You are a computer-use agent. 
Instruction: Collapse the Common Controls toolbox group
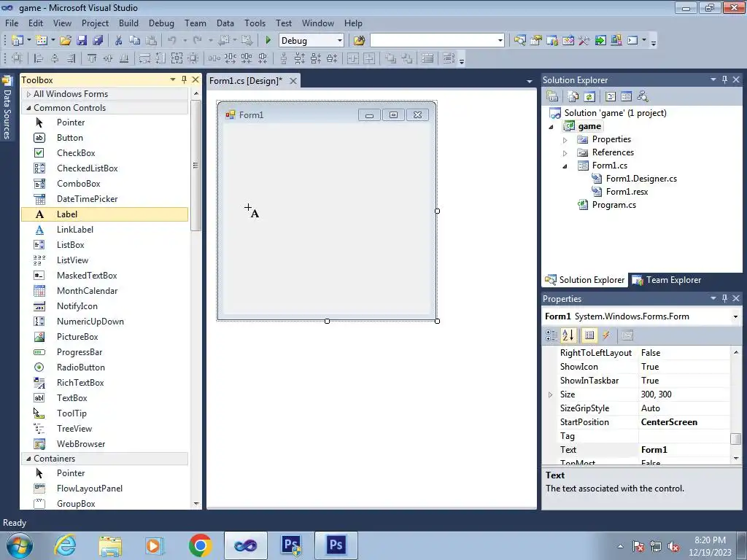point(28,108)
